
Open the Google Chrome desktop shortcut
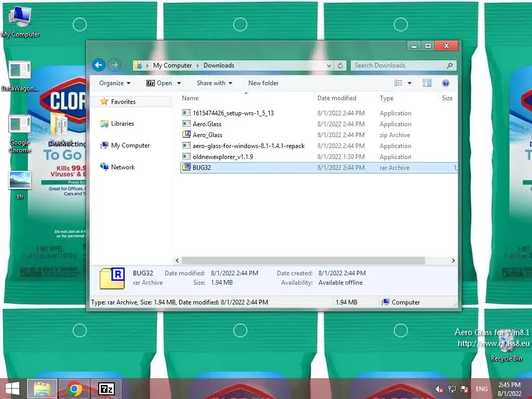pos(20,134)
